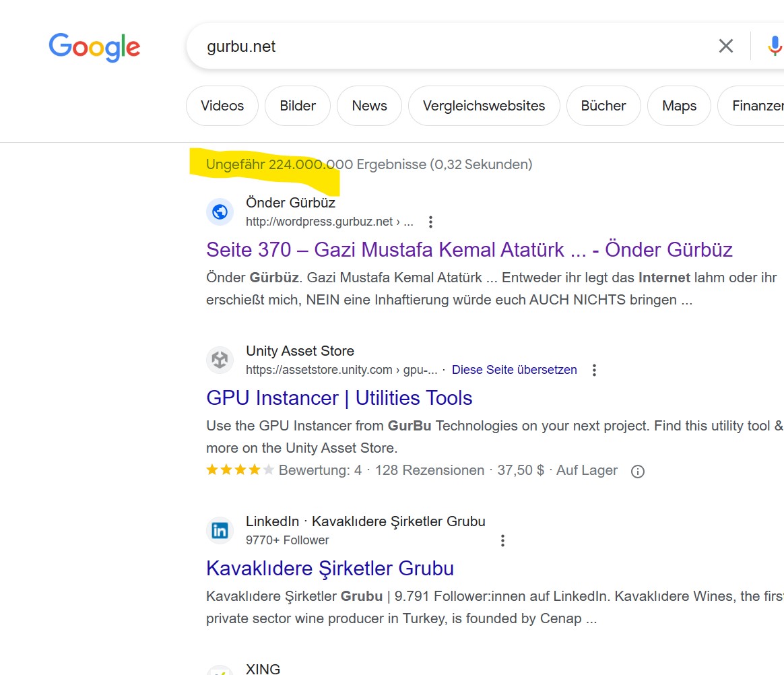Select the Bücher filter chip

603,106
